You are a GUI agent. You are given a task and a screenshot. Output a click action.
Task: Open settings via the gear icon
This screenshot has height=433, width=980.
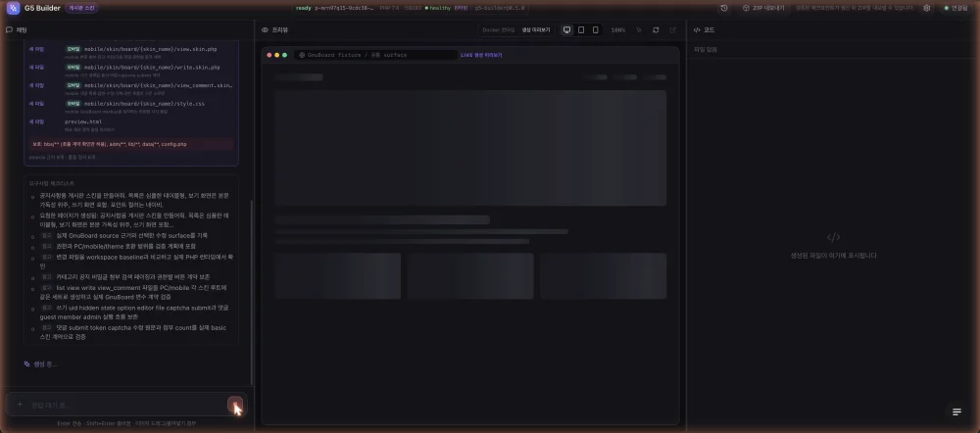click(927, 8)
